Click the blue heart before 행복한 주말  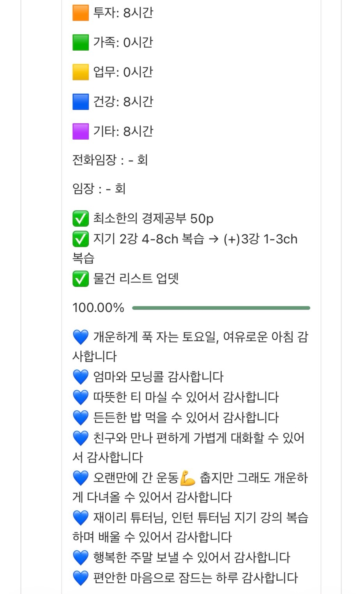coord(81,558)
